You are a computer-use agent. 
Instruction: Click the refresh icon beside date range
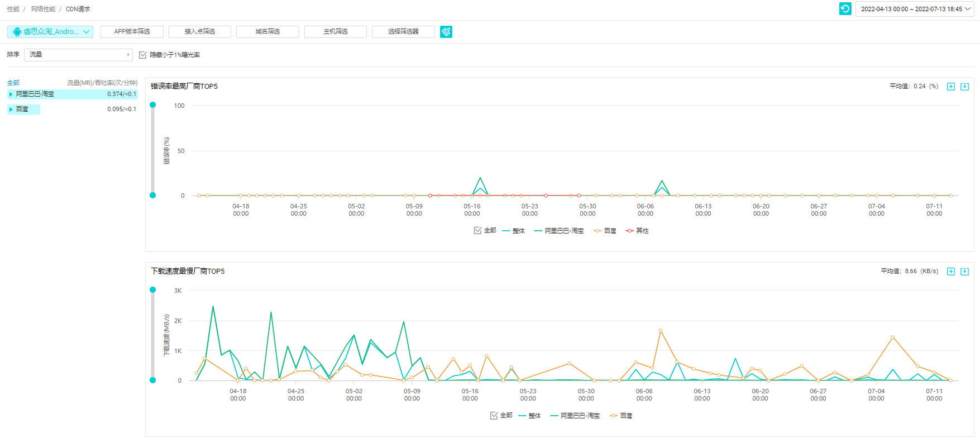coord(845,9)
